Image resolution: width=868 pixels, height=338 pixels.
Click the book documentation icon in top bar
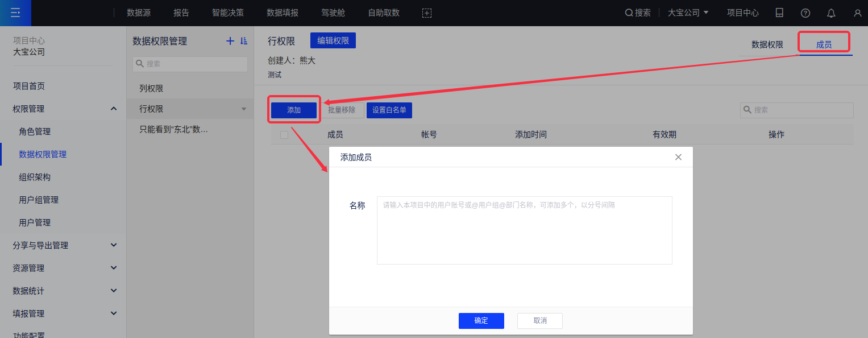[x=779, y=13]
